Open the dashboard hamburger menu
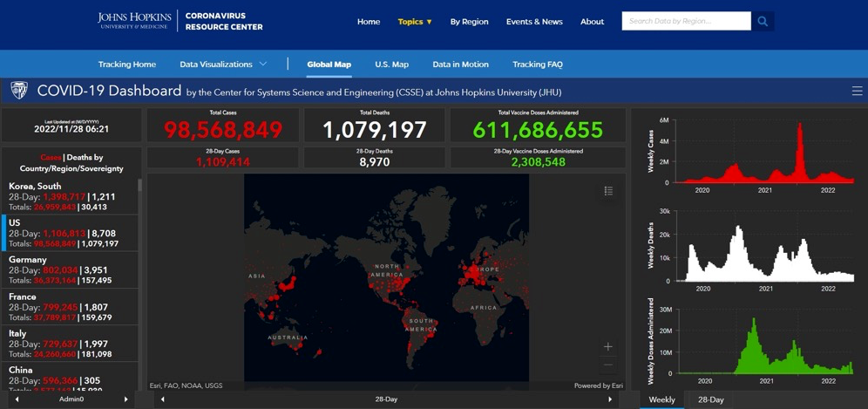This screenshot has width=868, height=409. (x=857, y=92)
